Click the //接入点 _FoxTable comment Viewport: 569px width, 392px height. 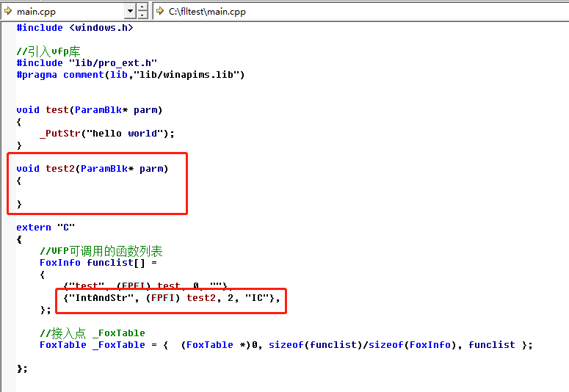click(x=93, y=333)
